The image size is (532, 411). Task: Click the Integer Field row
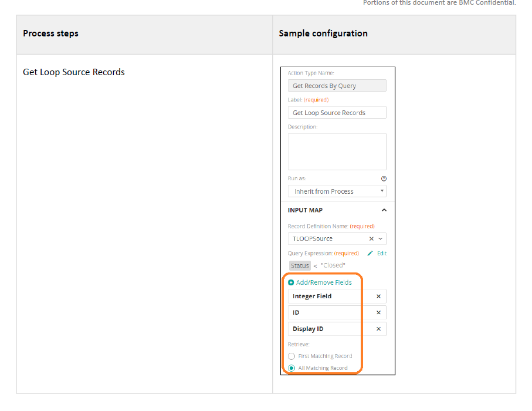(x=337, y=296)
